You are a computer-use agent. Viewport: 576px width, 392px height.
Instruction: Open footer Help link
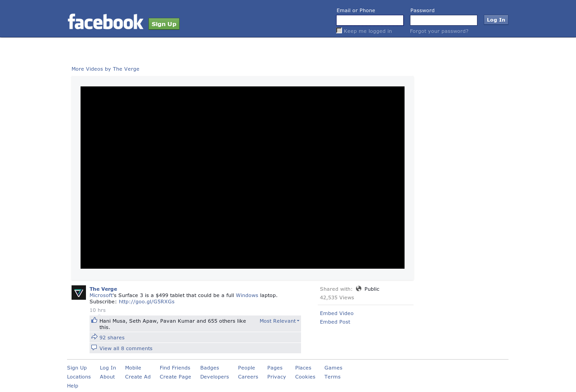[72, 386]
